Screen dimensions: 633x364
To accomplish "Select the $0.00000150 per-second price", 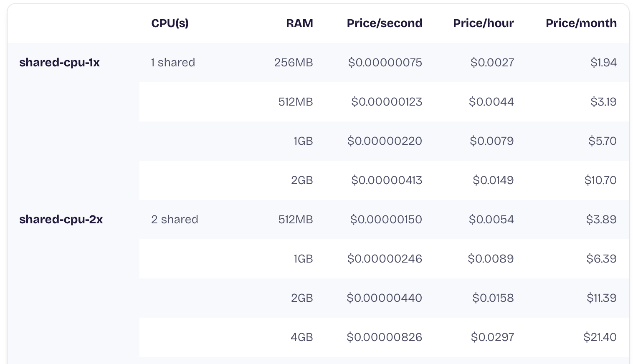I will tap(386, 220).
